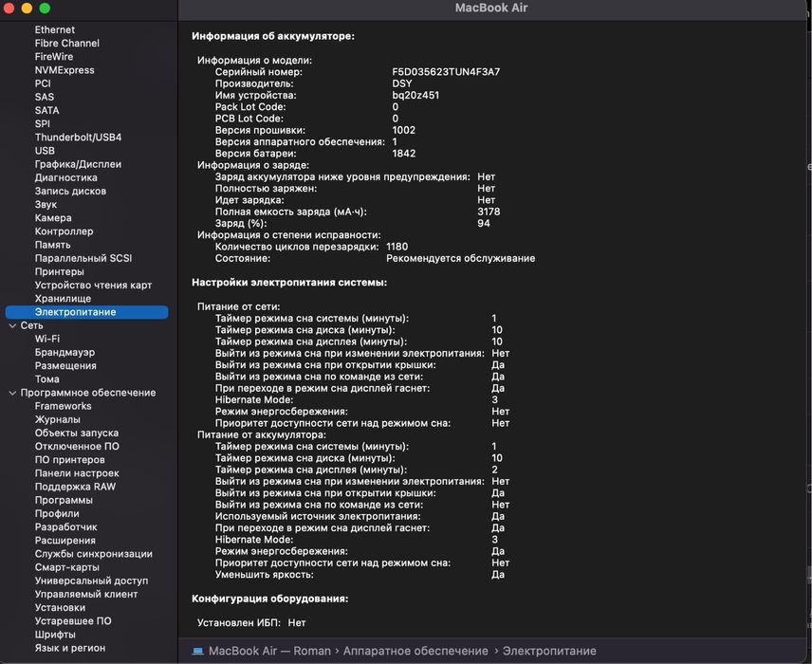Select the battery serial number value
Image resolution: width=812 pixels, height=664 pixels.
[446, 72]
